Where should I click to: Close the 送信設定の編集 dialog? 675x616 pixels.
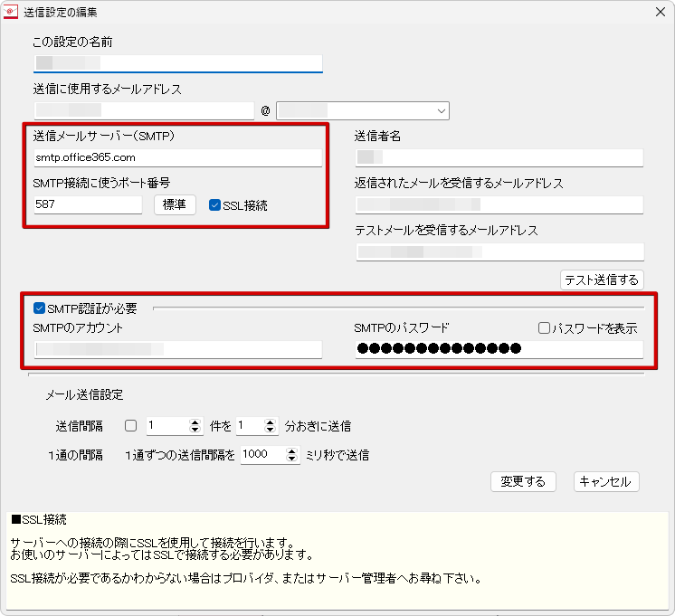point(658,13)
